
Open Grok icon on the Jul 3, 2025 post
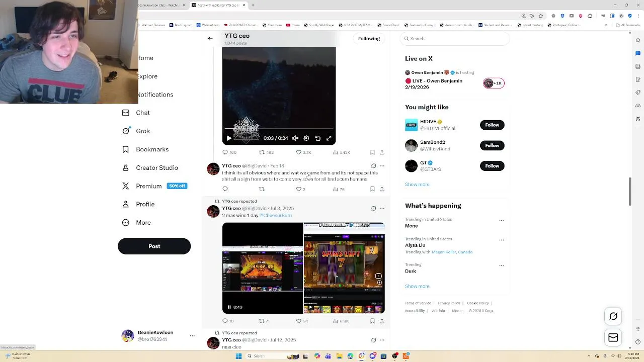point(373,208)
